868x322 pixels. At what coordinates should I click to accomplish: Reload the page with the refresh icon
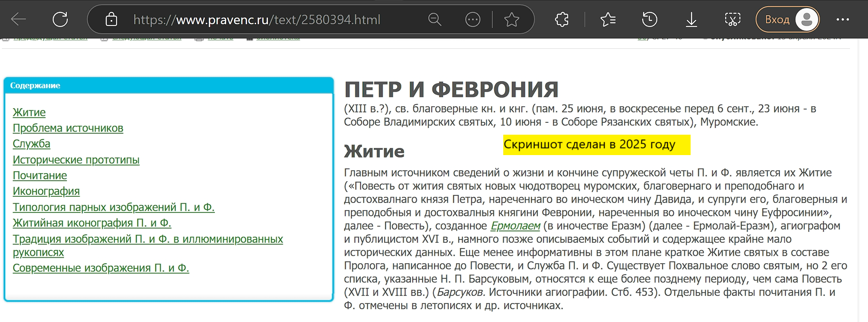coord(60,19)
